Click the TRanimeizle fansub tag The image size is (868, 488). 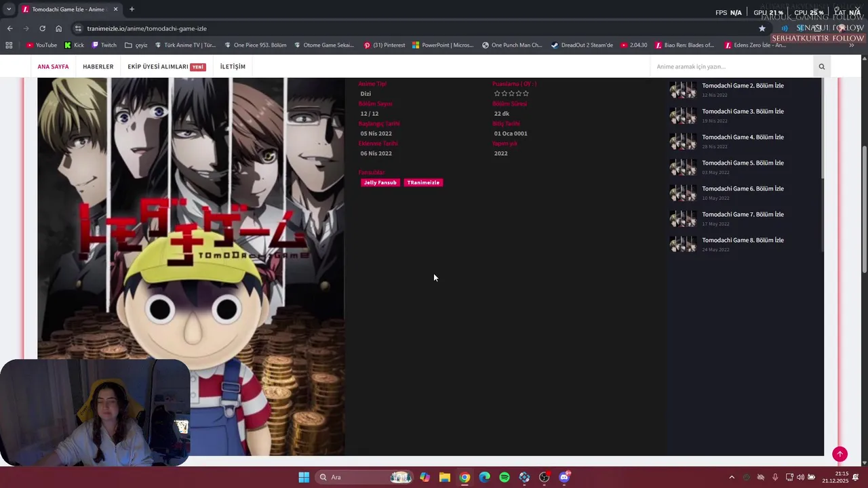coord(423,182)
